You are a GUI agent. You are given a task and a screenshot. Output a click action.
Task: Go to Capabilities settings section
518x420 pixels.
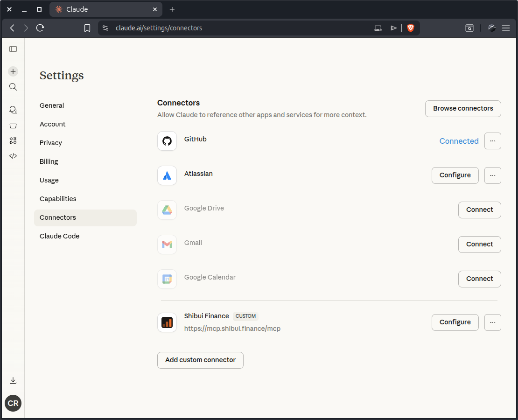58,199
